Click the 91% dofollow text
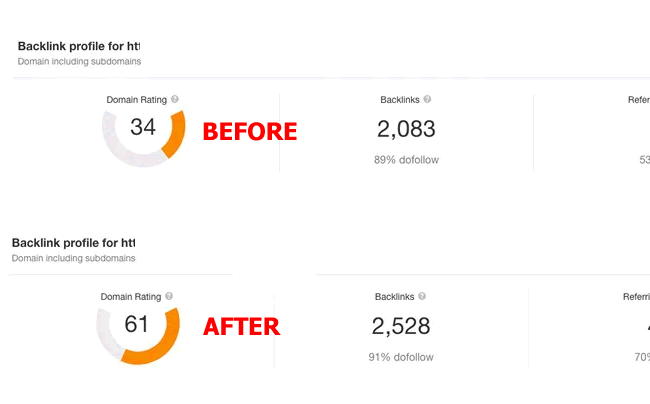650x404 pixels. coord(401,357)
